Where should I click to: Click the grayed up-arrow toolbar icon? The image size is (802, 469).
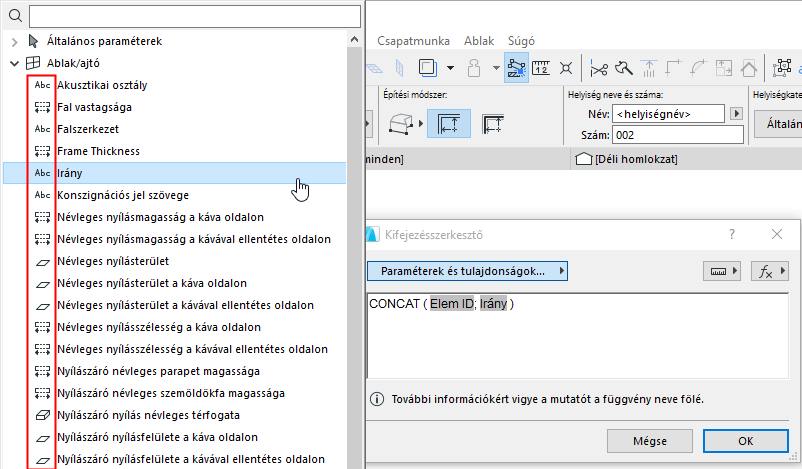click(x=649, y=68)
